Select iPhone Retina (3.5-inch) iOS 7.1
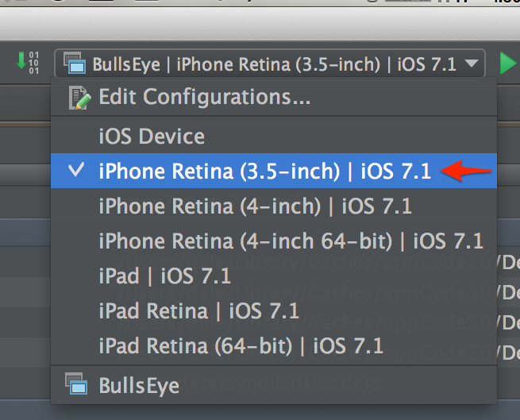The image size is (520, 420). click(x=274, y=171)
